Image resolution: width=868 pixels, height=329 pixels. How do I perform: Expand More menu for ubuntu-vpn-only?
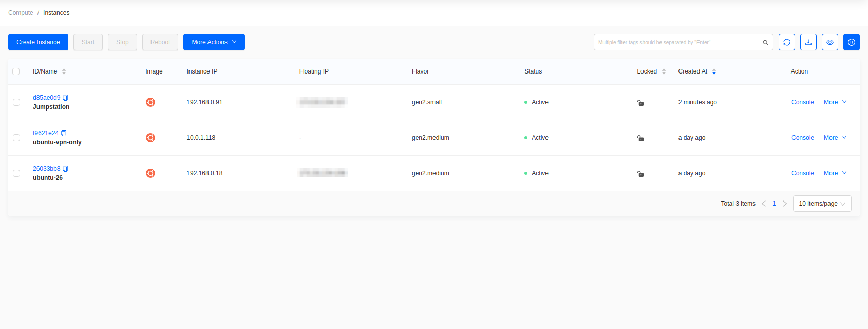click(x=835, y=138)
